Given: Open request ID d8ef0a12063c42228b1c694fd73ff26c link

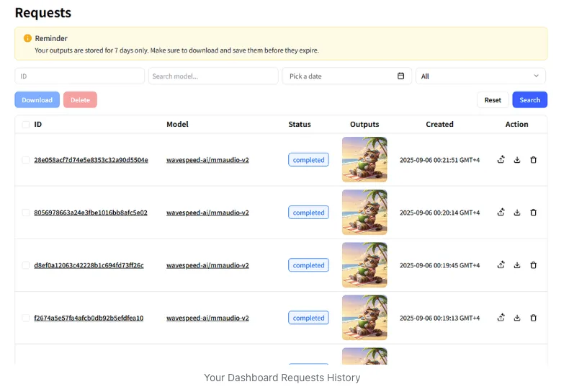Looking at the screenshot, I should coord(89,265).
